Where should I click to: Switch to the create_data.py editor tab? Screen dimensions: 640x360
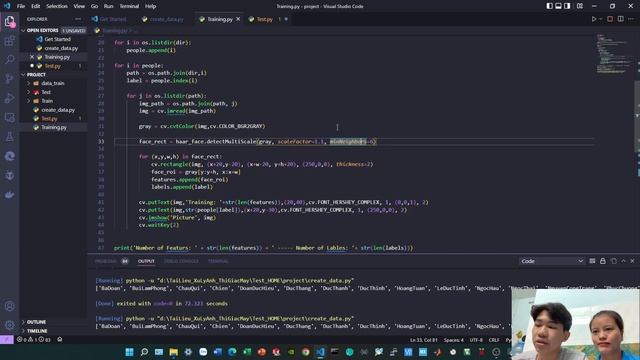(x=163, y=19)
